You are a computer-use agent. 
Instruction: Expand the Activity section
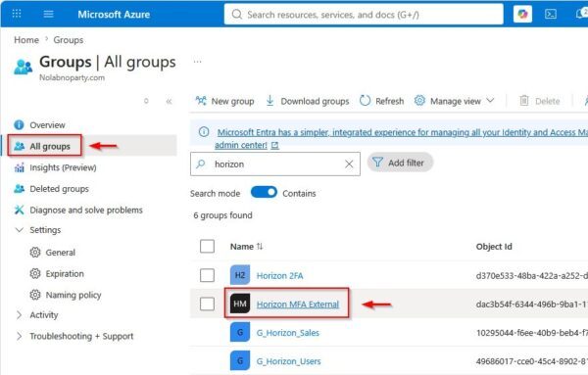[x=20, y=315]
